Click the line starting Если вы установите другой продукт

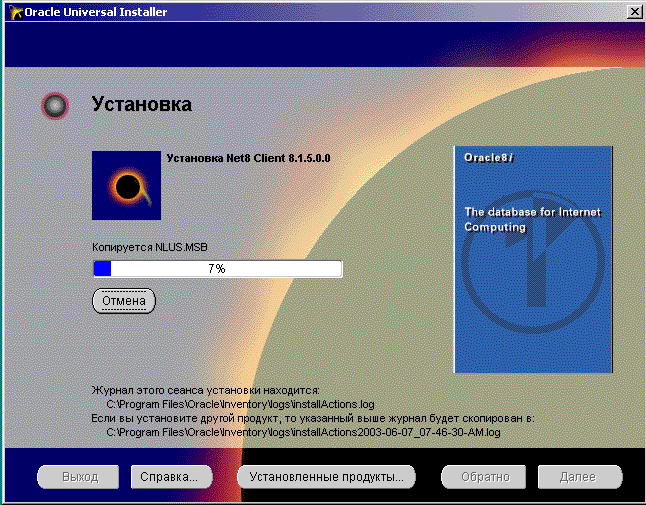coord(313,418)
